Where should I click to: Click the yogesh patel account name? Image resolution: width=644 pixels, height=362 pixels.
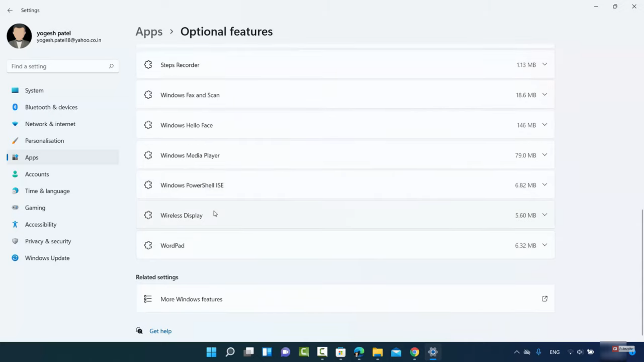[x=54, y=33]
